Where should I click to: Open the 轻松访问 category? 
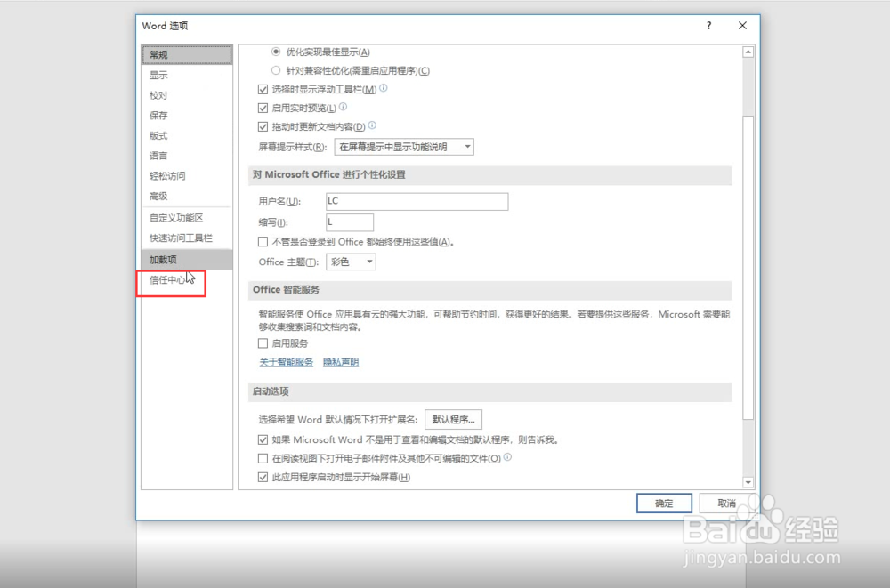187,176
